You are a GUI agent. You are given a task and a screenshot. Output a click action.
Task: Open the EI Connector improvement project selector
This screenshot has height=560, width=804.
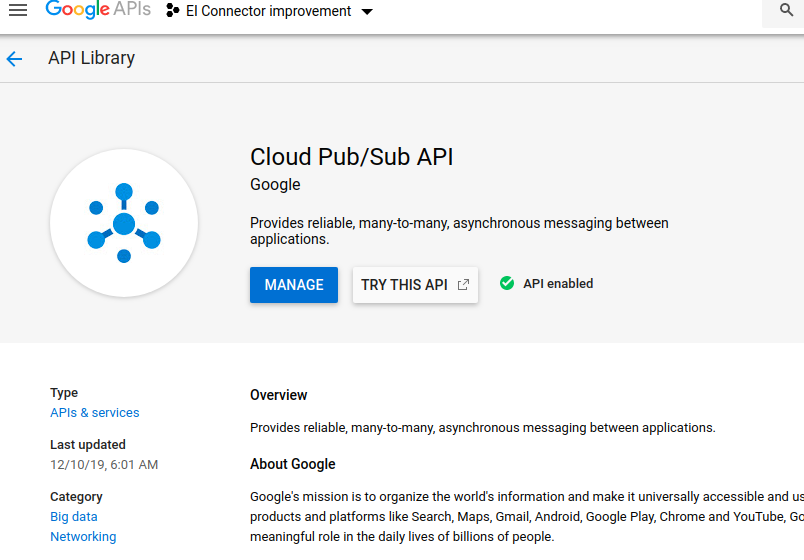point(269,11)
